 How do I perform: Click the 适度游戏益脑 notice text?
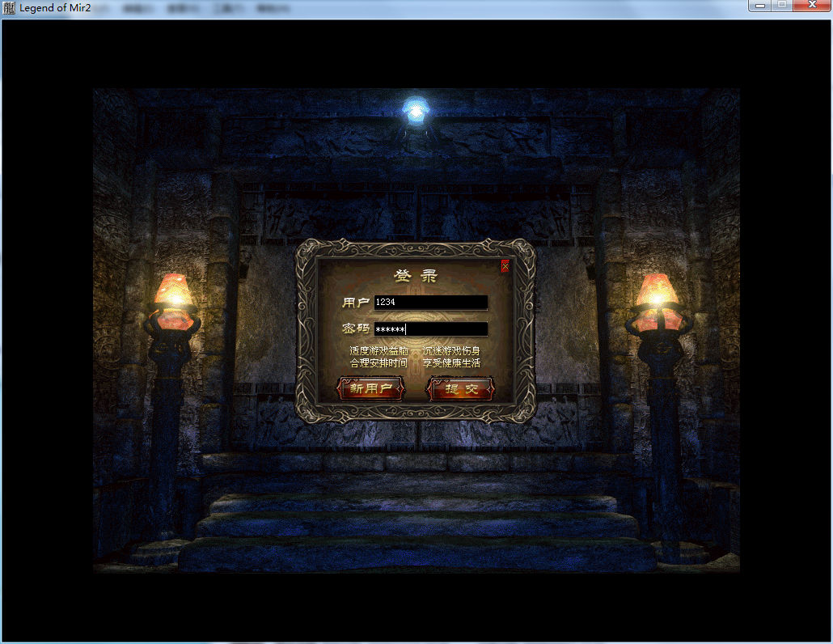click(378, 350)
